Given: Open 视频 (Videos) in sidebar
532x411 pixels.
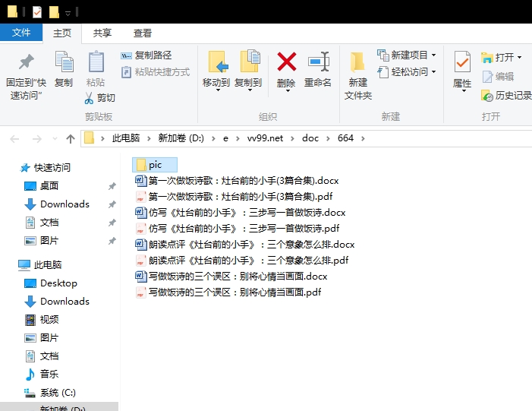Looking at the screenshot, I should pyautogui.click(x=41, y=319).
